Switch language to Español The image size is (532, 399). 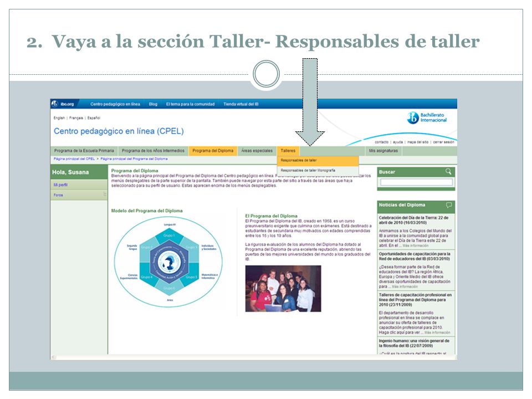[x=94, y=118]
